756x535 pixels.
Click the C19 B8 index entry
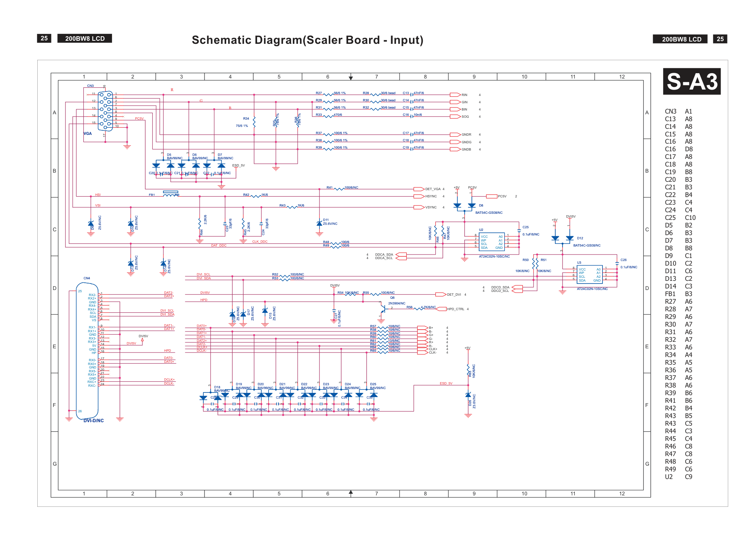678,172
